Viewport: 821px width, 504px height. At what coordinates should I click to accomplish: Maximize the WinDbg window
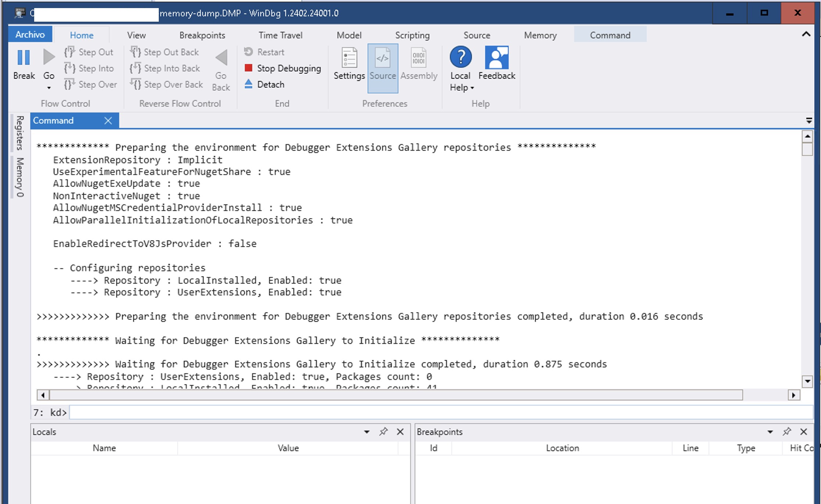click(x=764, y=13)
